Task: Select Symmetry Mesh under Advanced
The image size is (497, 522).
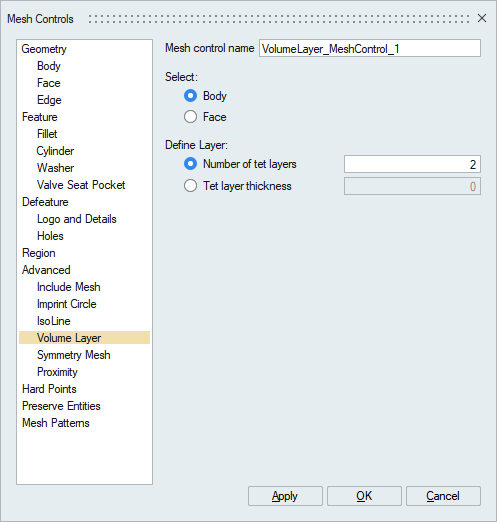Action: coord(73,355)
